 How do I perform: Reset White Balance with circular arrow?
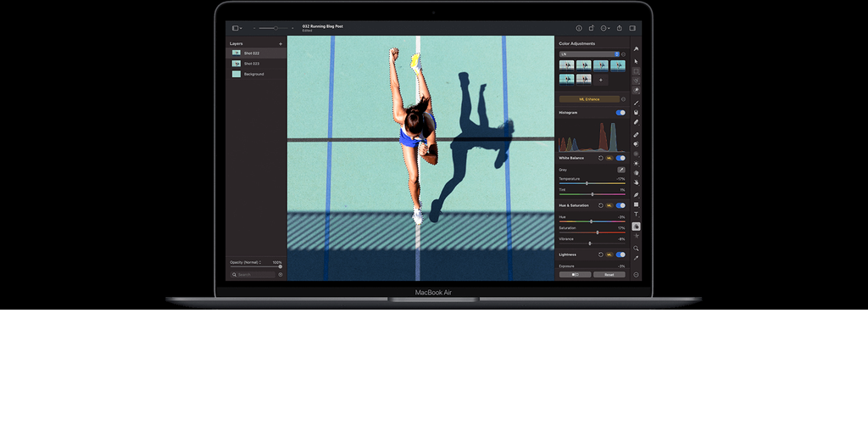tap(601, 158)
